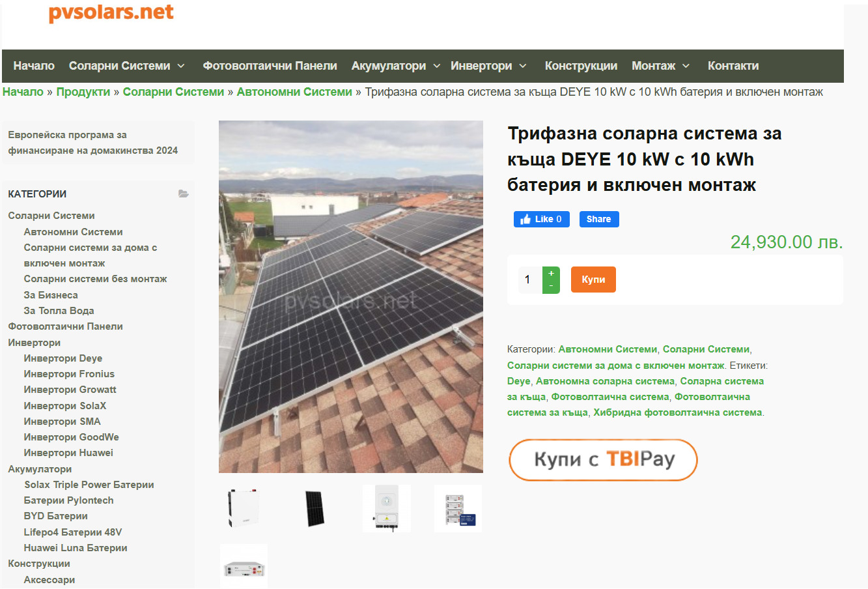Click the minus icon on quantity stepper
Image resolution: width=868 pixels, height=589 pixels.
(x=551, y=285)
